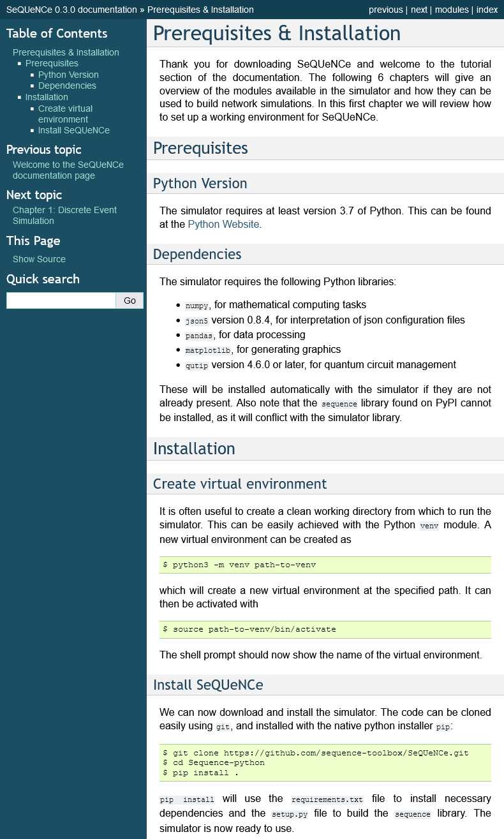The width and height of the screenshot is (504, 839).
Task: Click the '$ git clone' command line
Action: click(x=316, y=753)
